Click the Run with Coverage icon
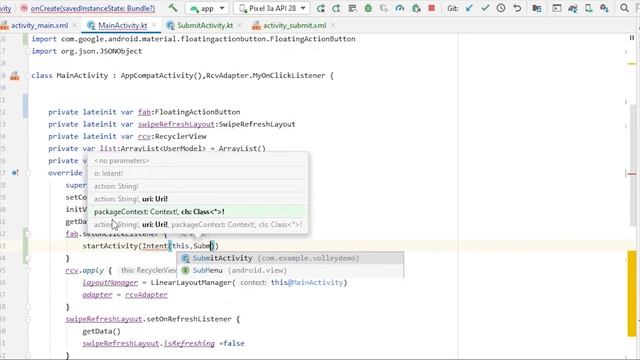Screen dimensions: 640x360 384,8
